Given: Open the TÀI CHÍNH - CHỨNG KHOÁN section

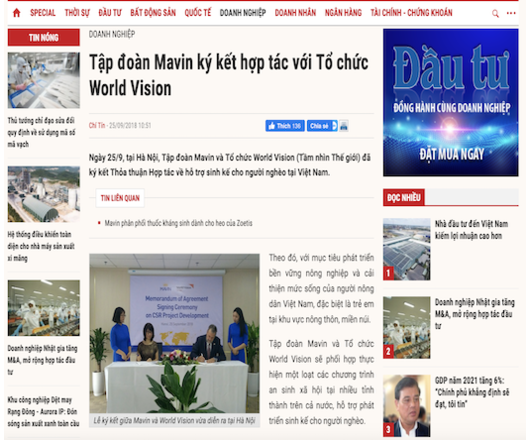Looking at the screenshot, I should (x=411, y=13).
